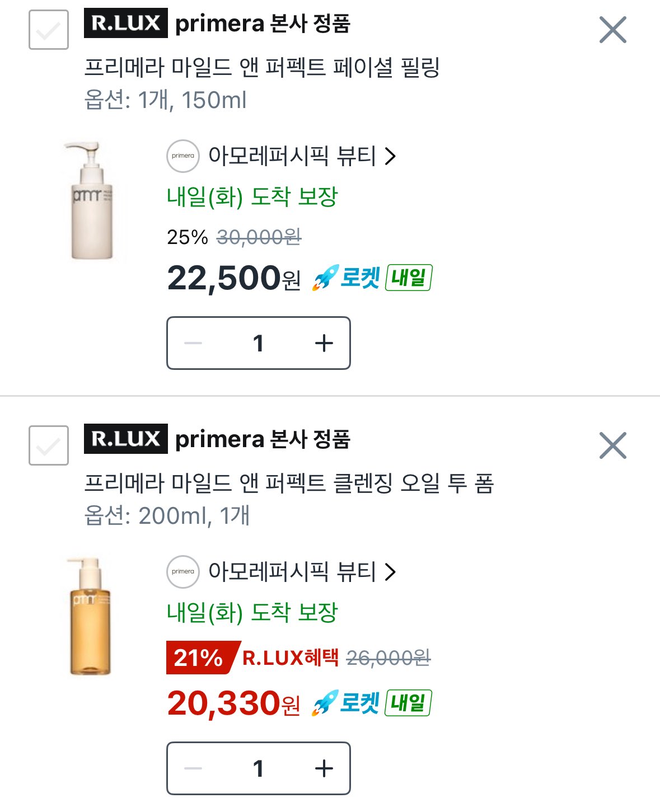Screen dimensions: 660x812
Task: Tap the quantity field of cleansing oil
Action: pyautogui.click(x=258, y=768)
